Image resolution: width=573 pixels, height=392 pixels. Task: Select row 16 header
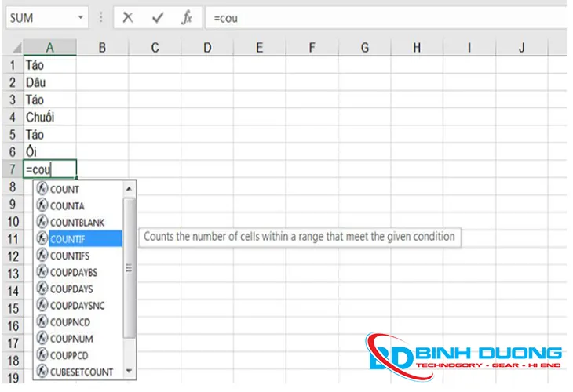13,325
